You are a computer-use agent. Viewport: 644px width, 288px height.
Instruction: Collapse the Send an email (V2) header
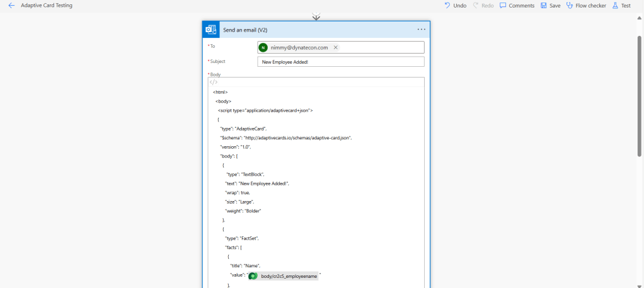pos(315,30)
